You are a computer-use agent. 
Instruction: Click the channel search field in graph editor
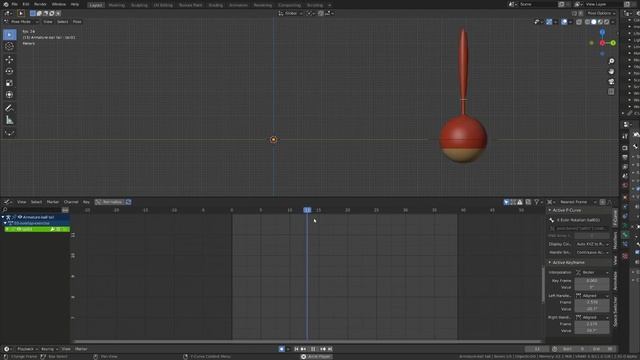pos(31,210)
